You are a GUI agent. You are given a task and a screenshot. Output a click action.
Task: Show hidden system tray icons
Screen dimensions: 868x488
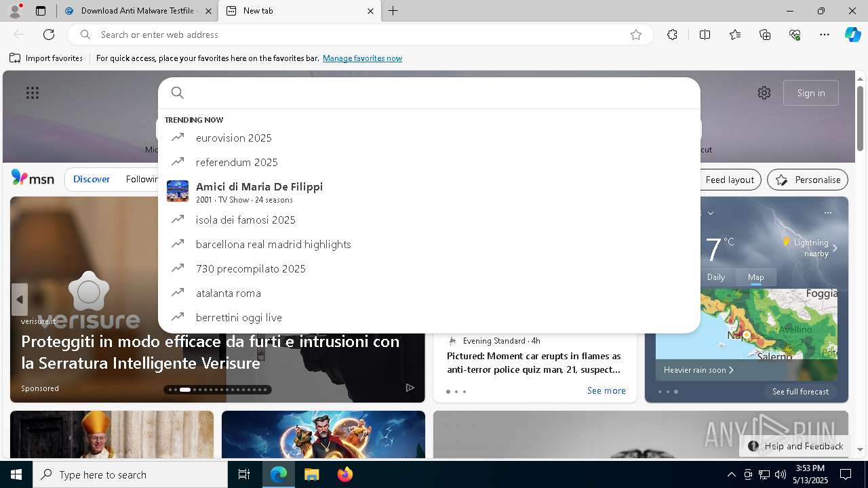[731, 474]
